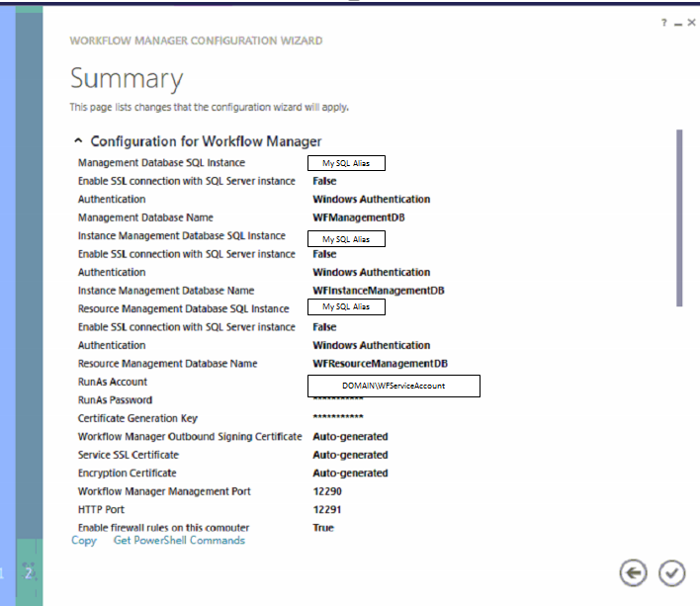Image resolution: width=700 pixels, height=606 pixels.
Task: Click step 2 in the left strip
Action: coord(30,572)
